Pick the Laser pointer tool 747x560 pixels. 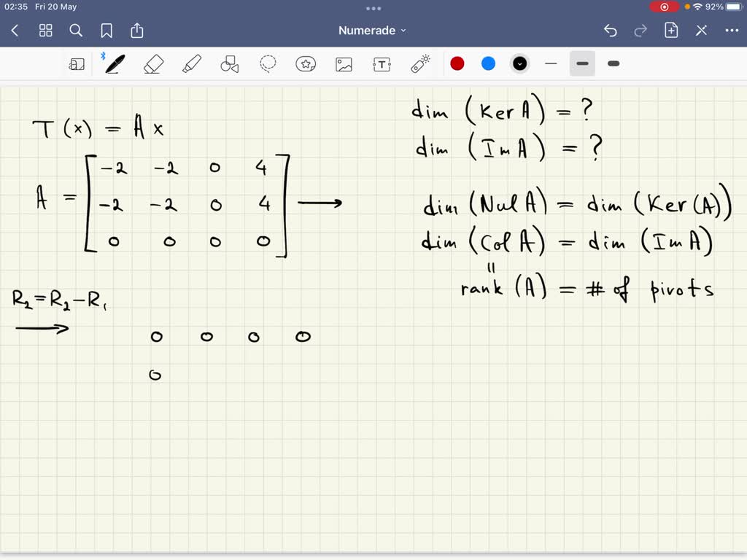click(420, 64)
